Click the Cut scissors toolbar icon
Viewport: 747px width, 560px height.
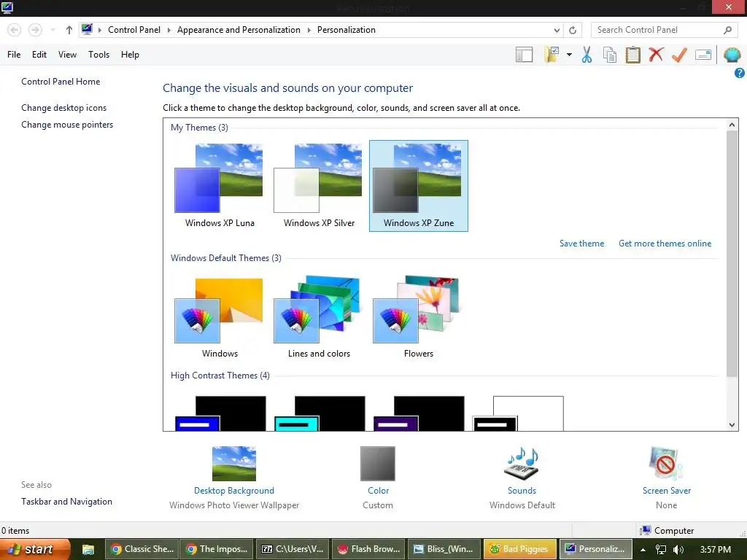click(587, 55)
